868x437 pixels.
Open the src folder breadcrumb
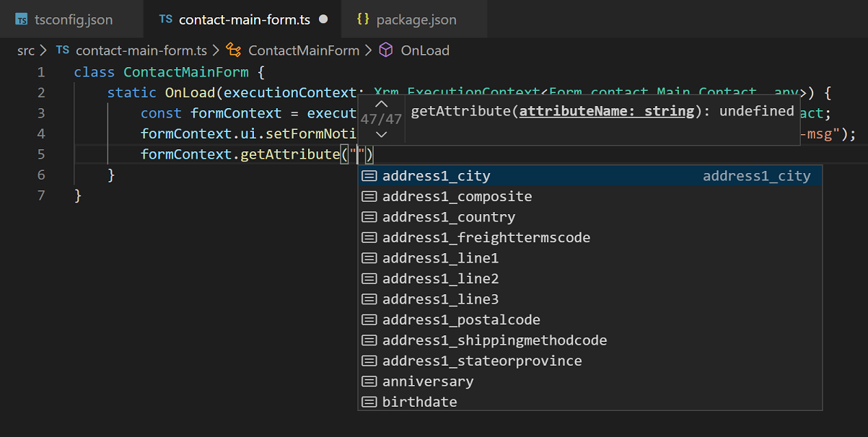pyautogui.click(x=25, y=50)
